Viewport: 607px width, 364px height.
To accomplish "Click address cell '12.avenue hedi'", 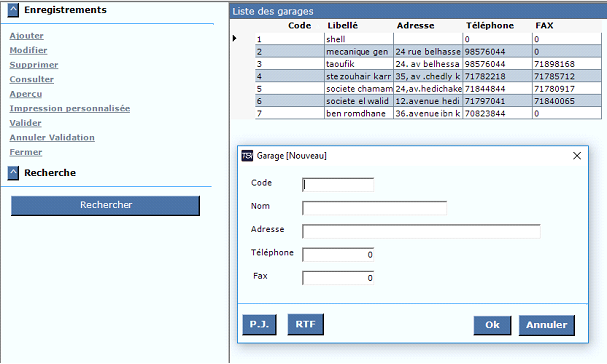I will [428, 101].
